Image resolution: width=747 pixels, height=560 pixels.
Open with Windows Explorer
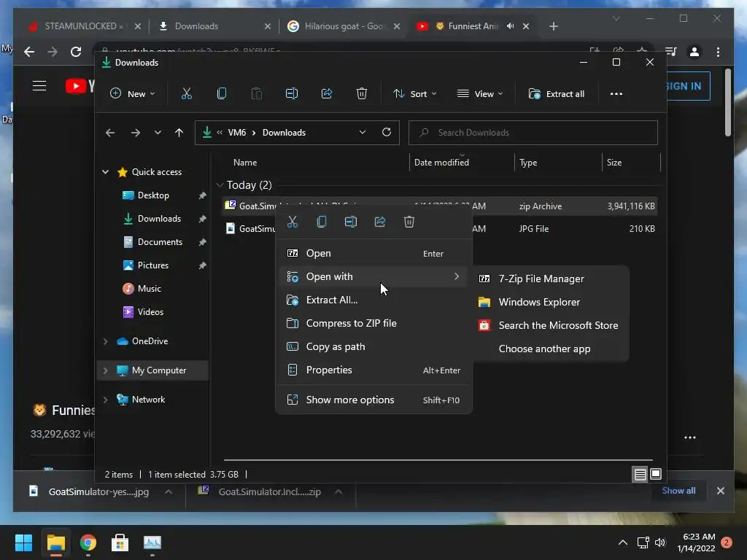point(551,303)
